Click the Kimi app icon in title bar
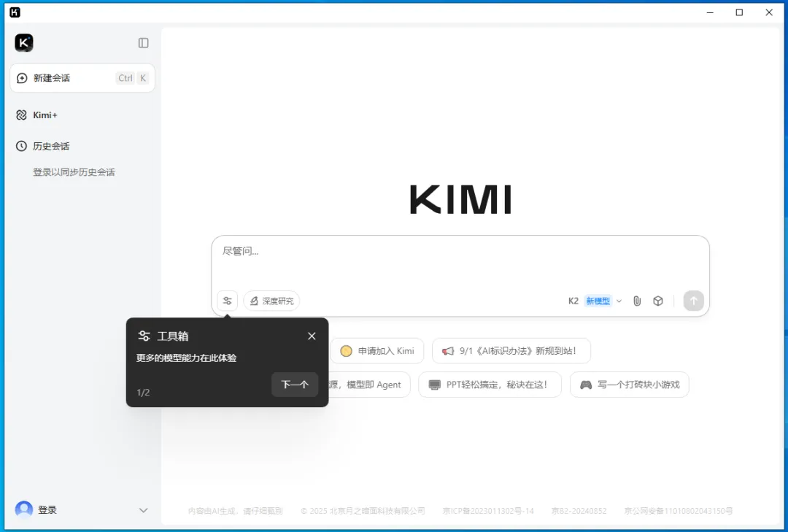This screenshot has height=532, width=788. tap(15, 12)
